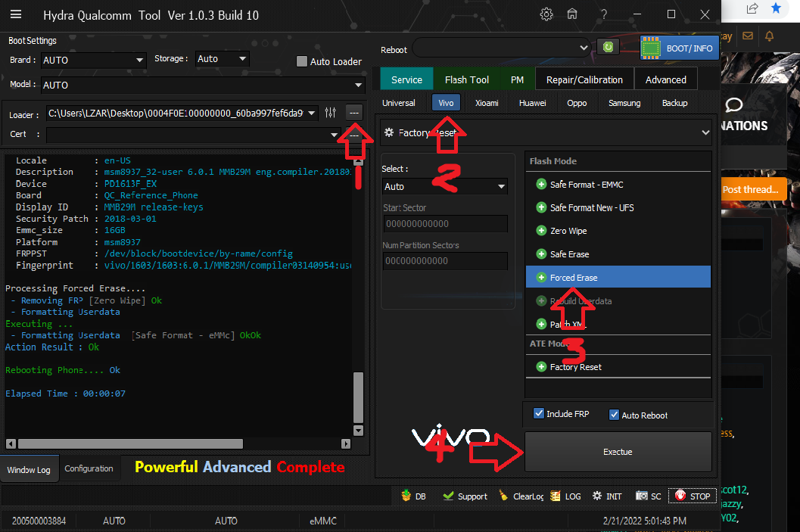This screenshot has height=532, width=800.
Task: Switch to the Flash Tool tab
Action: [467, 79]
